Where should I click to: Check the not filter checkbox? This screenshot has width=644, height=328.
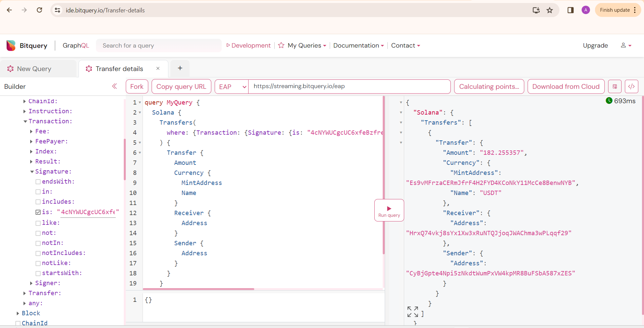tap(38, 233)
